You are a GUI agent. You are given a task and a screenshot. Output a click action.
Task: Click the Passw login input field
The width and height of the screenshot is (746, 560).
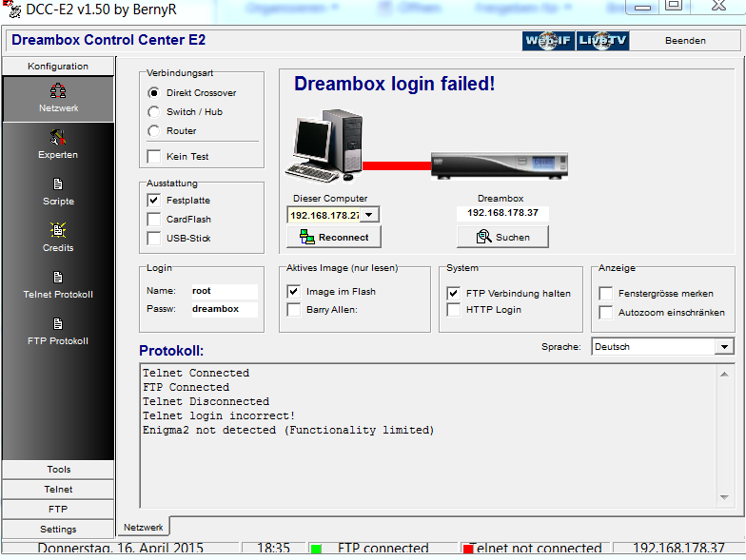224,309
